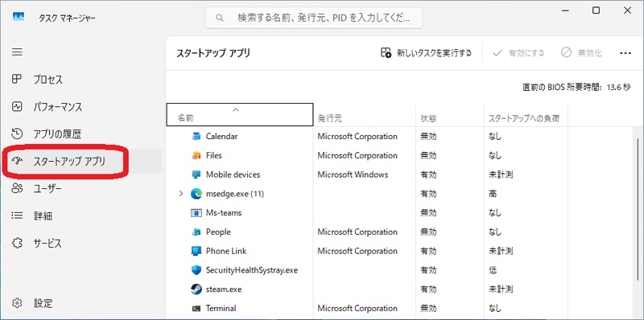Image resolution: width=644 pixels, height=320 pixels.
Task: Click the 無効化 (Disable) button
Action: [x=581, y=53]
